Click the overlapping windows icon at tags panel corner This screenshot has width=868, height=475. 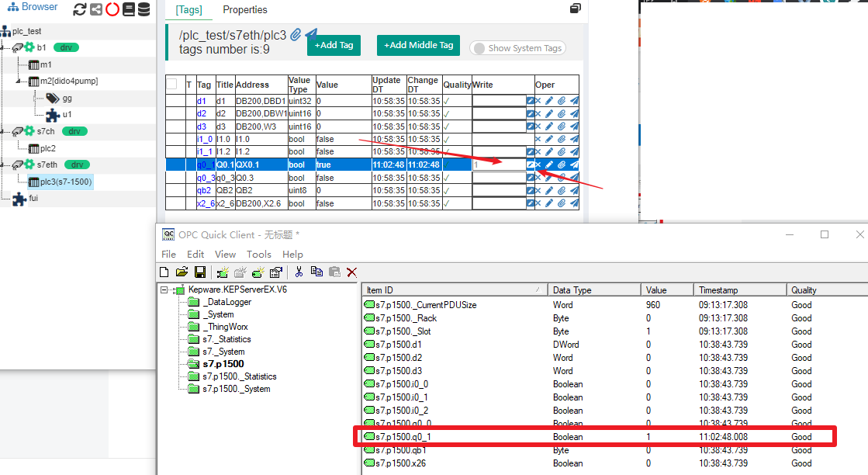click(575, 9)
